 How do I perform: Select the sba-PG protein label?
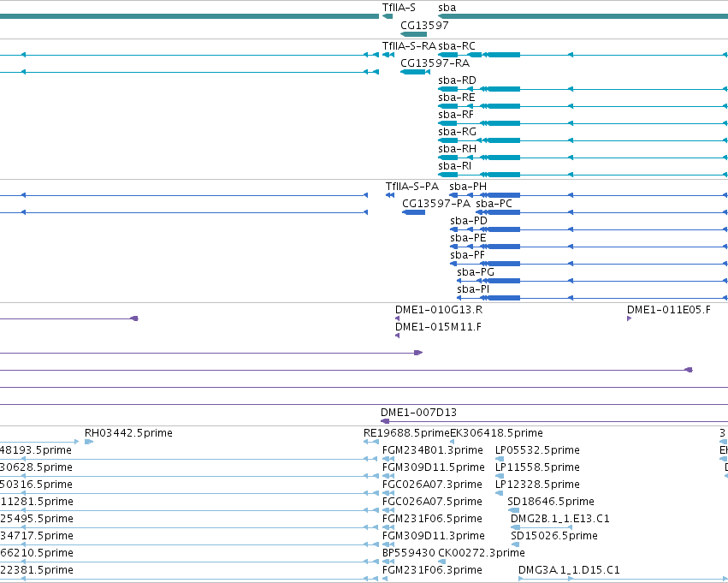(476, 273)
